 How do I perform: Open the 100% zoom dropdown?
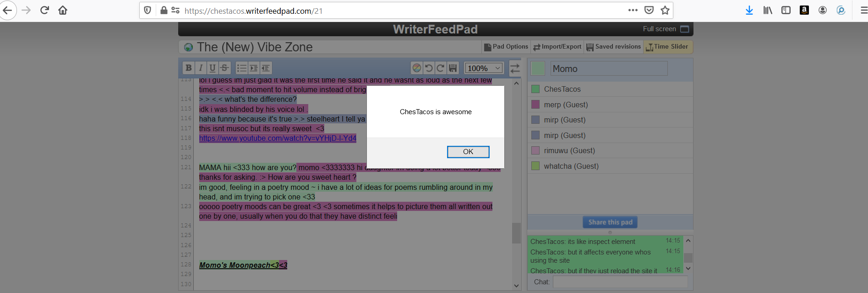pos(484,68)
